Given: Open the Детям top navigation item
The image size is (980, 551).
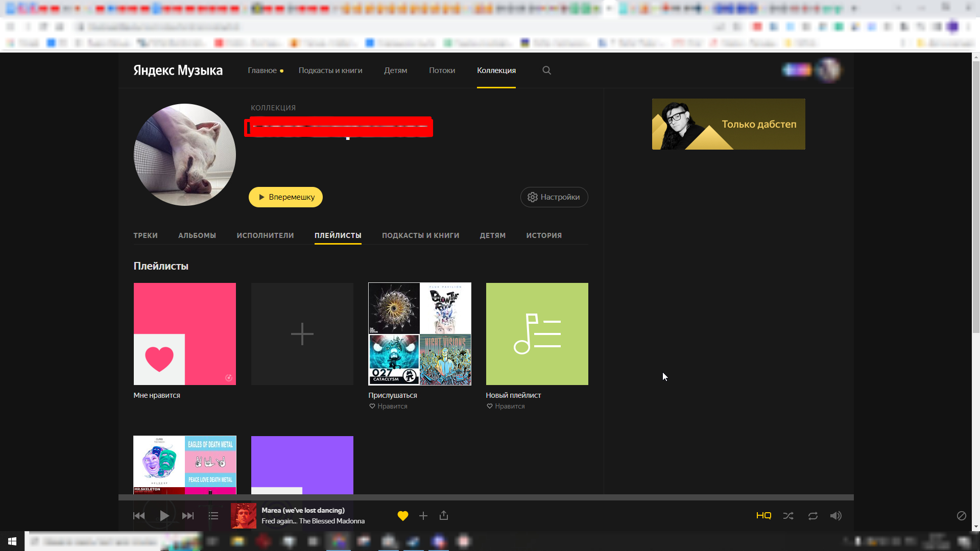Looking at the screenshot, I should tap(396, 70).
